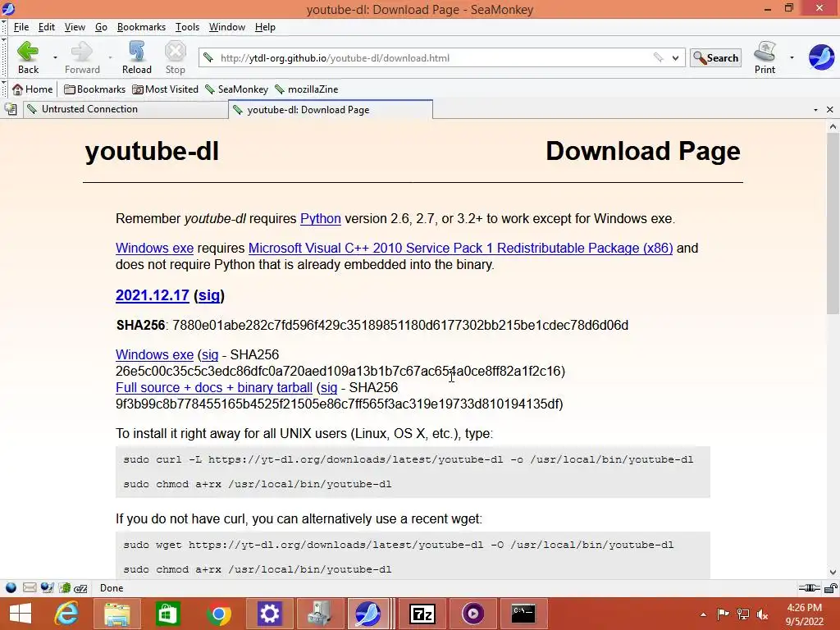Open the mozillaZine bookmark
Image resolution: width=840 pixels, height=630 pixels.
click(307, 89)
